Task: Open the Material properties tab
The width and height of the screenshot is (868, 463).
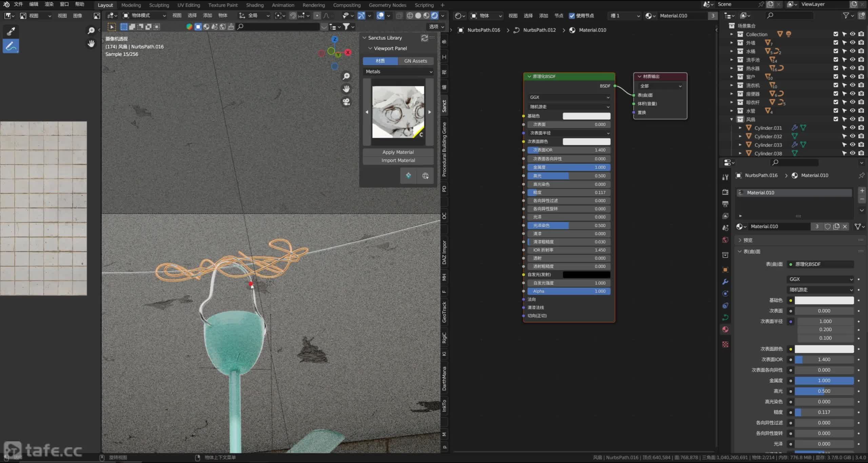Action: coord(725,329)
